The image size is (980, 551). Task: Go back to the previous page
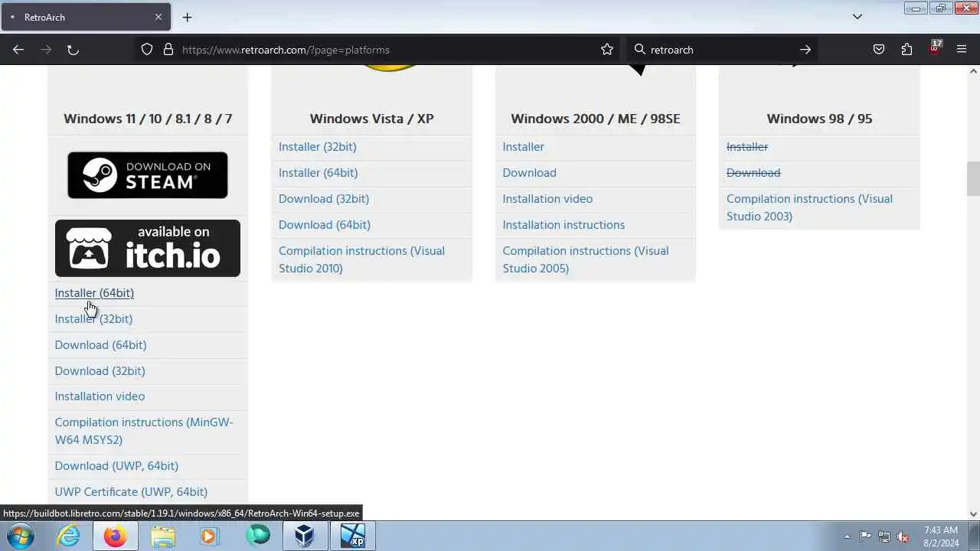[x=18, y=50]
